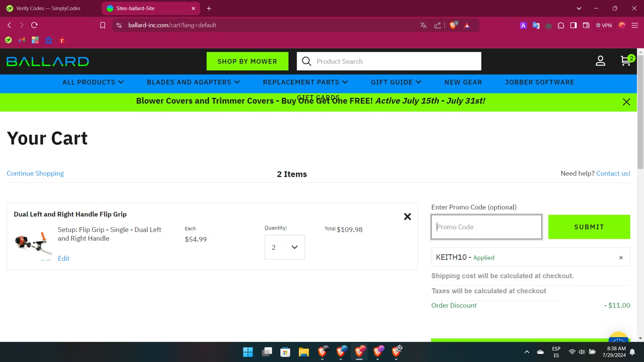Go back to the previous page
Image resolution: width=644 pixels, height=362 pixels.
[9, 25]
